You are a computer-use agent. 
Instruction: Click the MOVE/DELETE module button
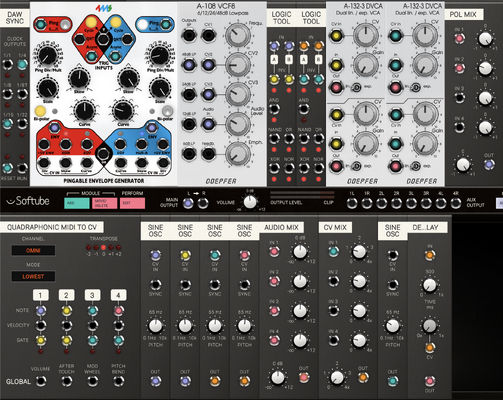point(104,203)
